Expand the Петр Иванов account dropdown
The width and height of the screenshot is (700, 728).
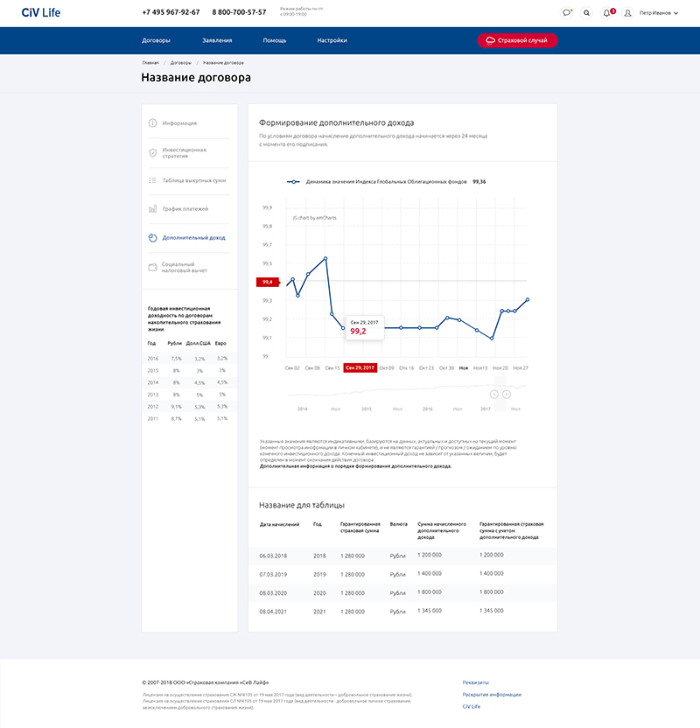point(659,13)
